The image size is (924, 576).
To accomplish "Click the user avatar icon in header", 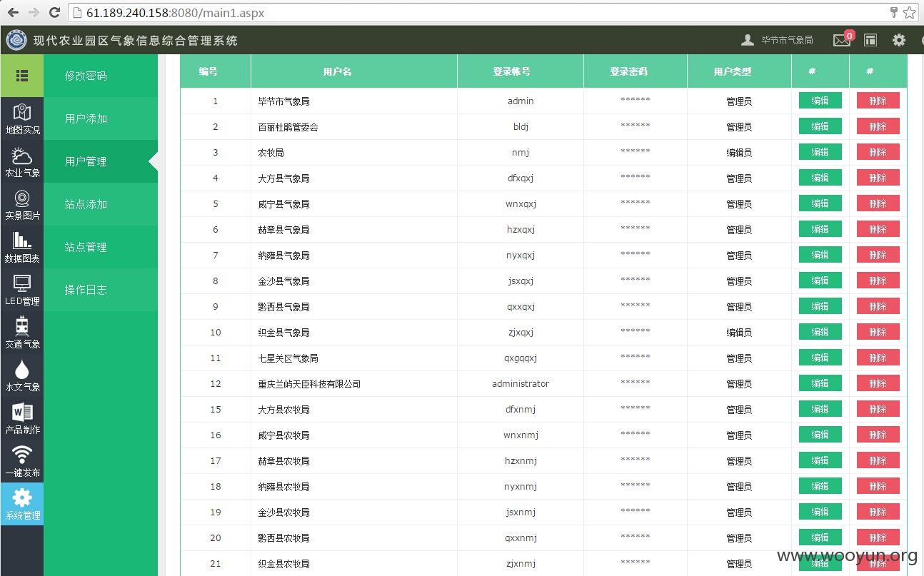I will 748,40.
